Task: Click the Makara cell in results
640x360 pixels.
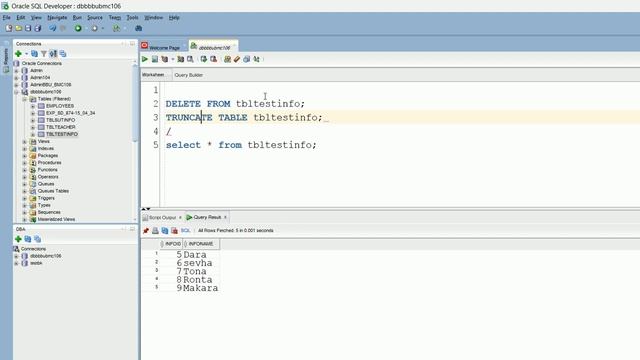Action: click(201, 288)
